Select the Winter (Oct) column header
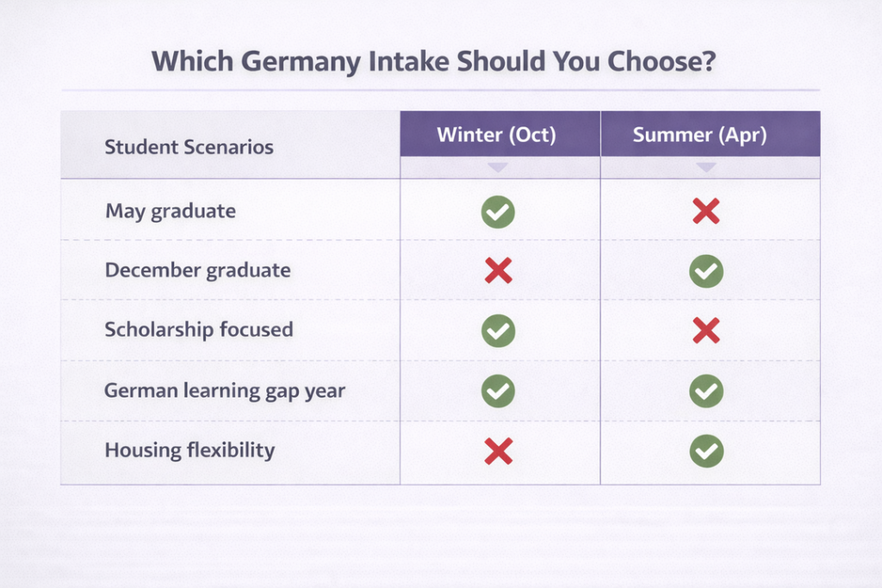Image resolution: width=882 pixels, height=588 pixels. 497,135
